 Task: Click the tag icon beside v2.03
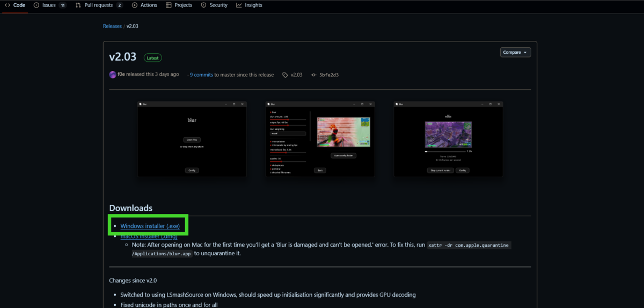285,75
